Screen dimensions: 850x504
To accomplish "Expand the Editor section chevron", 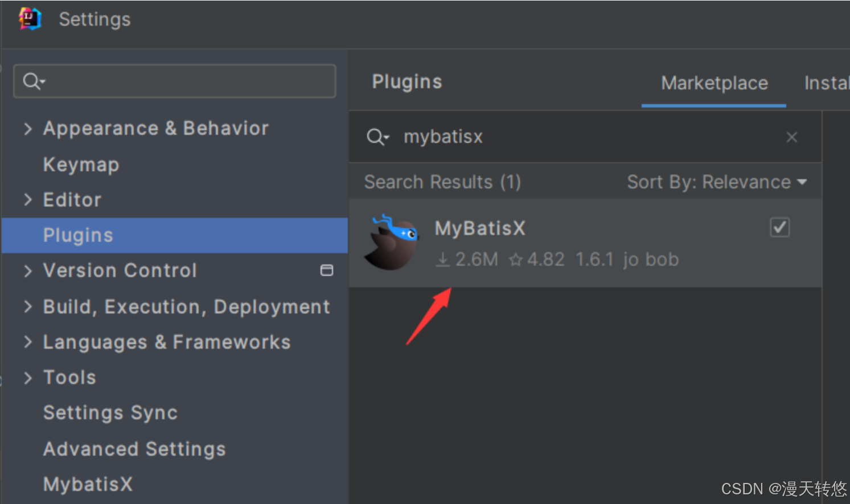I will 28,200.
